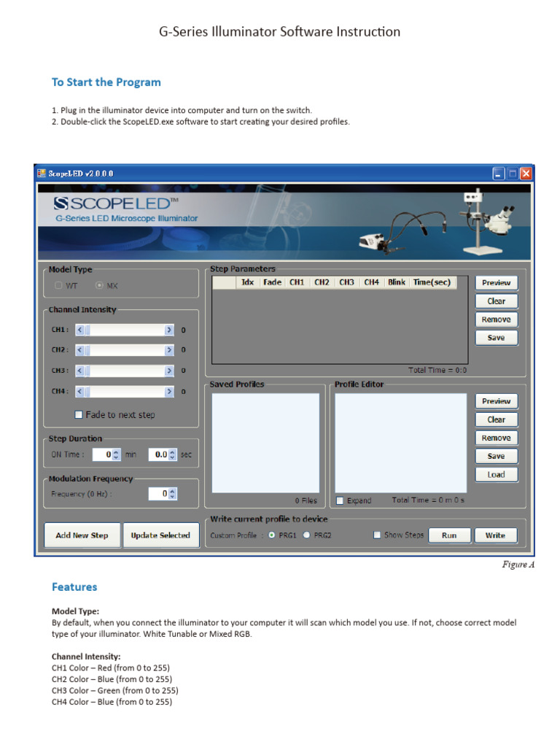
Task: Click the Time(sec) column header
Action: [x=432, y=282]
